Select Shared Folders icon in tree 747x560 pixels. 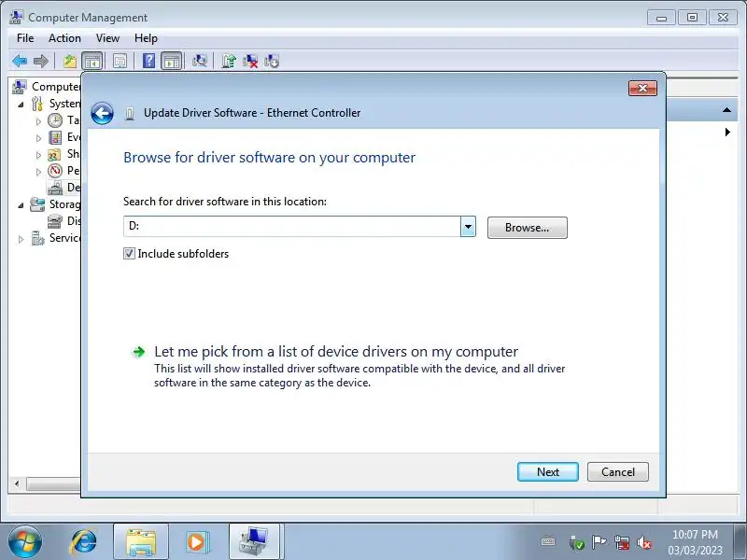55,154
